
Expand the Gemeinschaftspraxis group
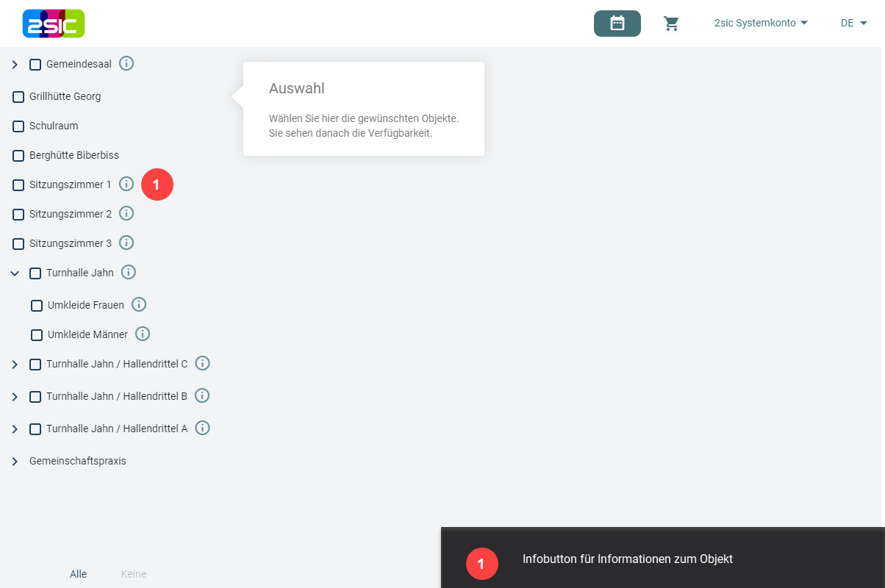click(x=15, y=462)
